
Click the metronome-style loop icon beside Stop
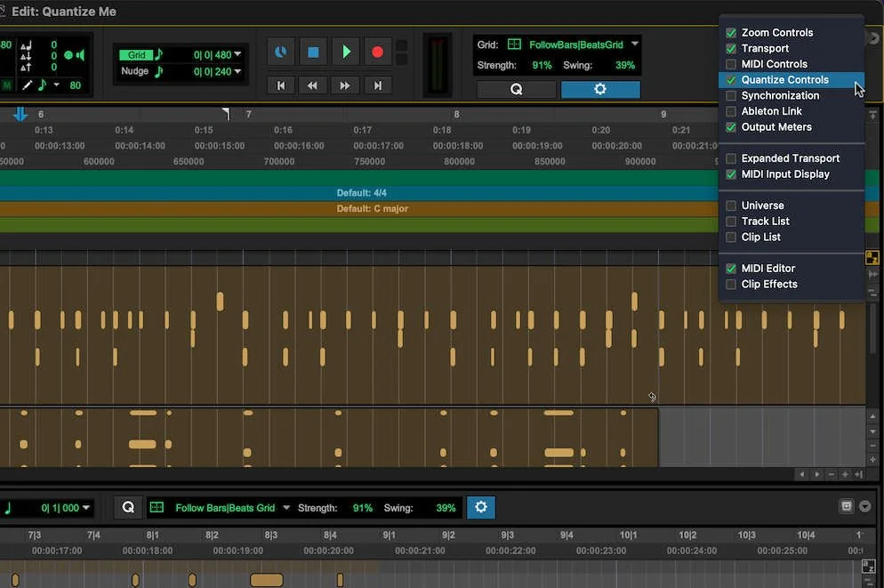(281, 52)
